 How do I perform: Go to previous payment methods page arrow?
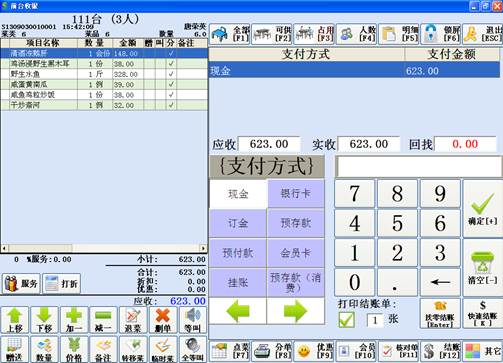click(238, 311)
